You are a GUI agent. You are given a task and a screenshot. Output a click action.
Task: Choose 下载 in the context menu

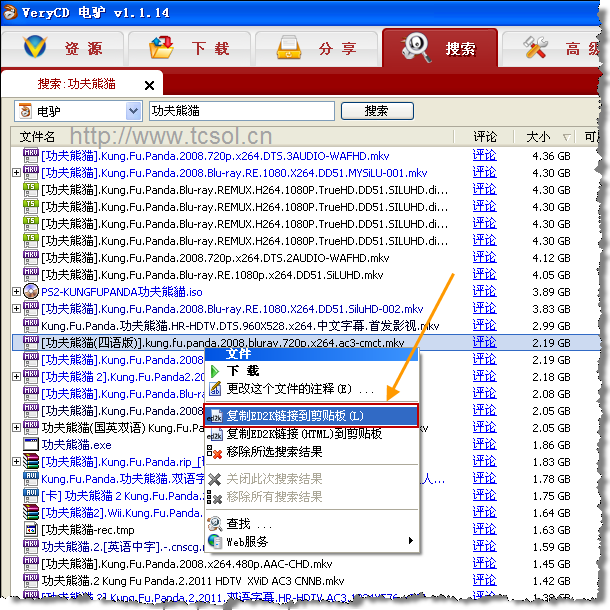pos(311,371)
